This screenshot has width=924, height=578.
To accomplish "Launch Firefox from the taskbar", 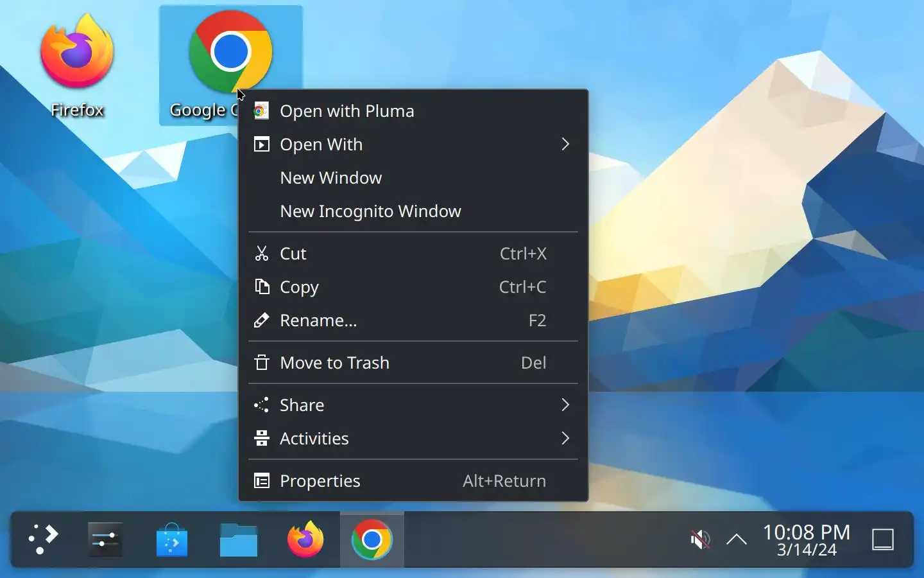I will click(305, 539).
